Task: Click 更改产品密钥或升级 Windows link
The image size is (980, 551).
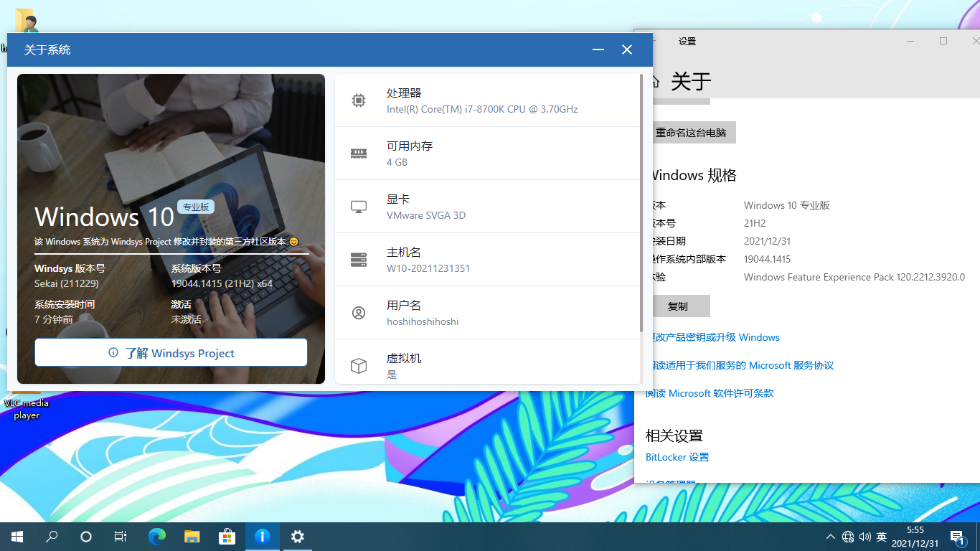Action: 714,337
